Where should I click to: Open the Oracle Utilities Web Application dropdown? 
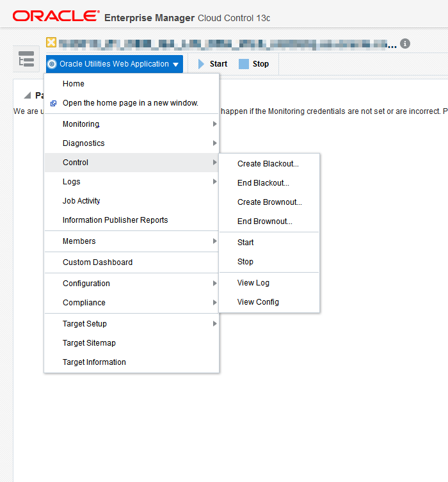click(115, 64)
